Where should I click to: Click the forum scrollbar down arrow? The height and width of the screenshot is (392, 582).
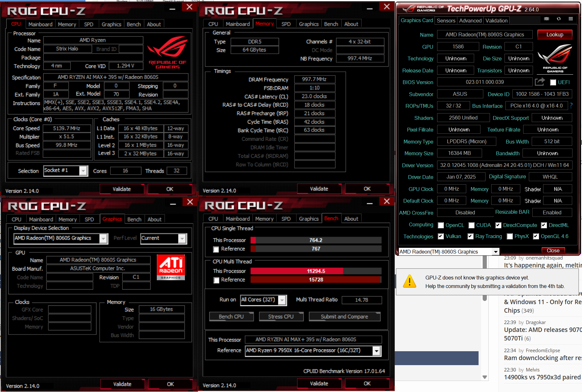point(485,377)
